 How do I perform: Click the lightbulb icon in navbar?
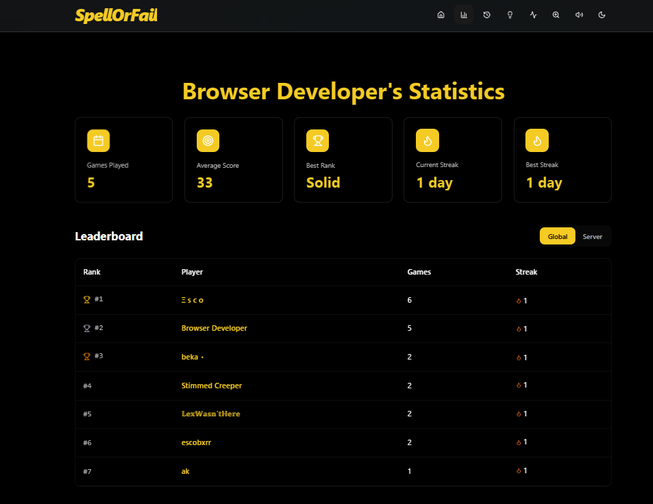point(510,15)
